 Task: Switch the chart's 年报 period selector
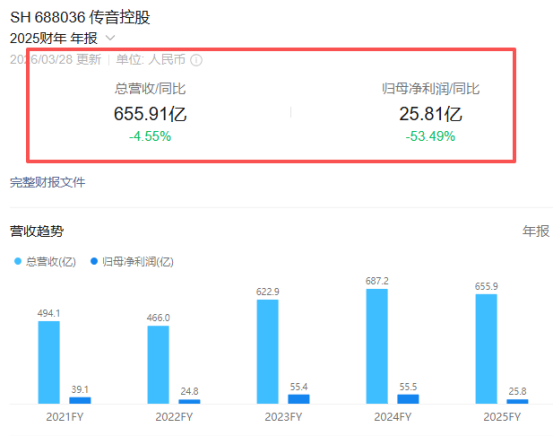[x=536, y=231]
